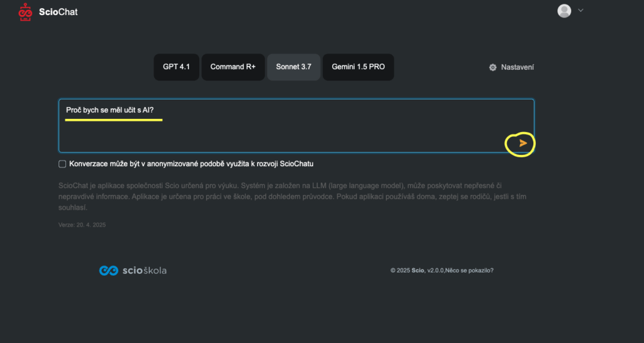Image resolution: width=644 pixels, height=343 pixels.
Task: Click the Něco se pokazilo? link
Action: 469,270
